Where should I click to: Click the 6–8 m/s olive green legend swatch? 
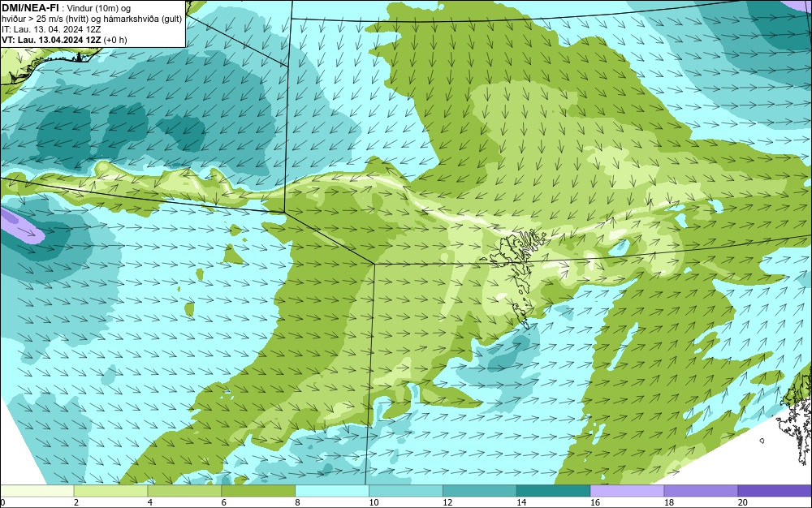[x=258, y=490]
